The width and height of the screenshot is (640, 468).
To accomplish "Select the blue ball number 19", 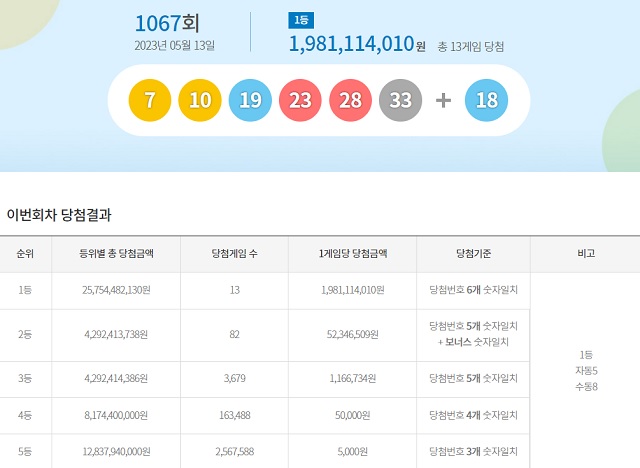I will pos(250,100).
